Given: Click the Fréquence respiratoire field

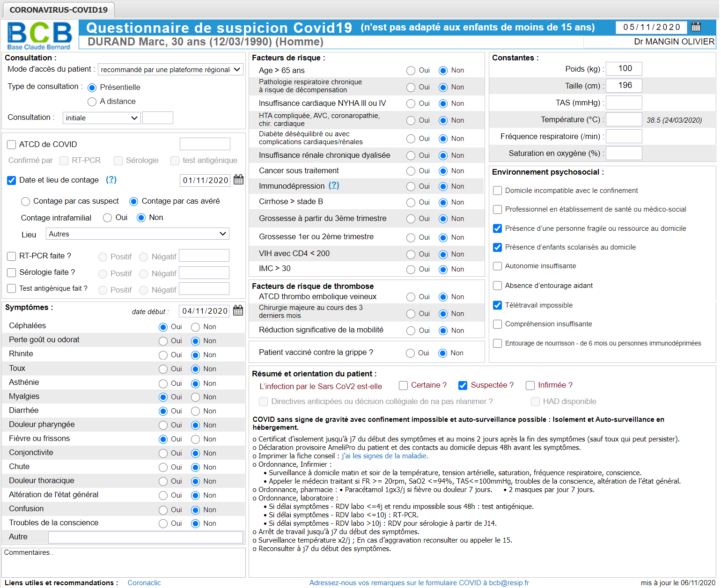Looking at the screenshot, I should [624, 136].
